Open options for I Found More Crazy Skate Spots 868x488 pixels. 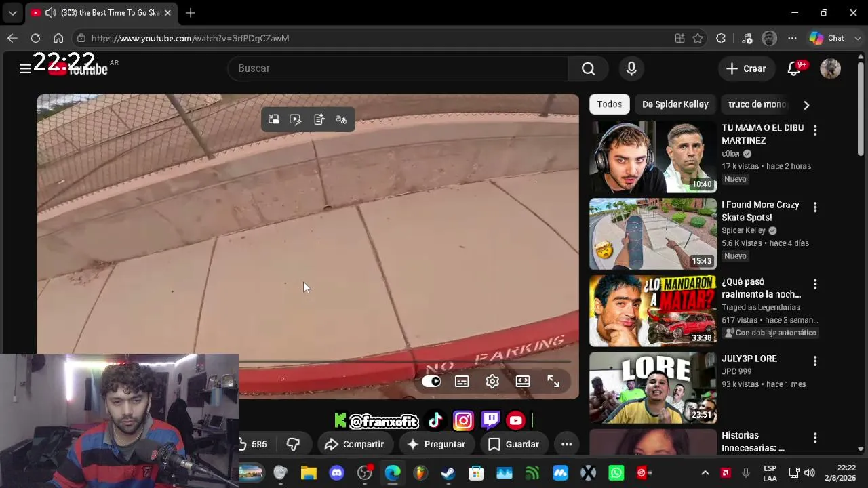(815, 207)
